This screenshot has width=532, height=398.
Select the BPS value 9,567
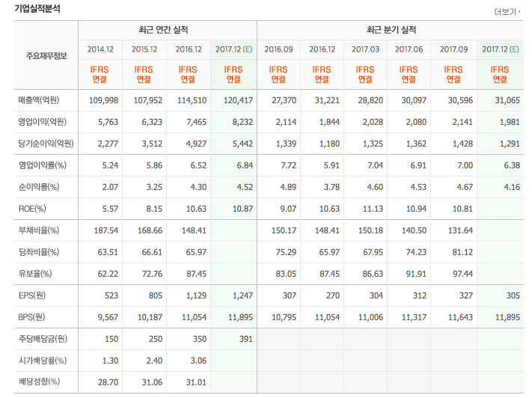click(x=108, y=318)
